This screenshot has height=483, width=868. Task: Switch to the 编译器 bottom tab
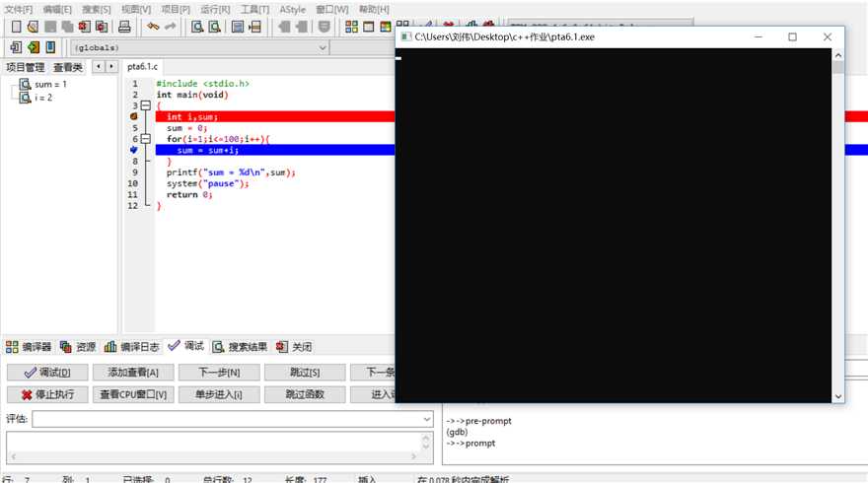(29, 347)
